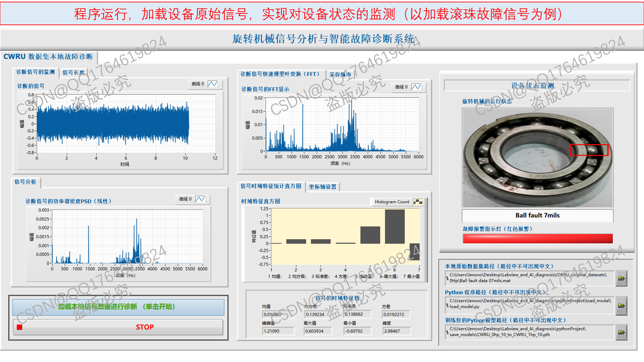Click the Python 程序路径 label
This screenshot has height=362, width=644.
(495, 292)
